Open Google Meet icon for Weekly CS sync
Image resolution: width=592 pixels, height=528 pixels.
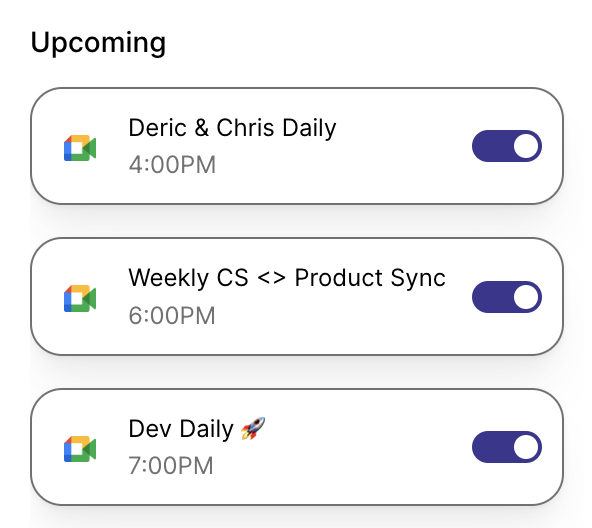point(80,298)
